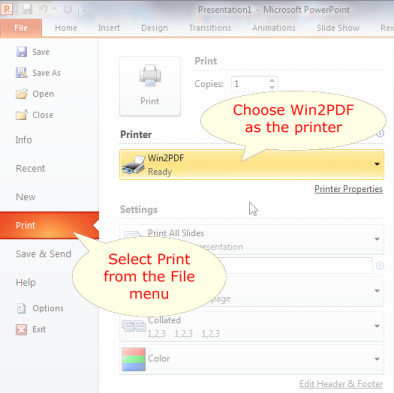Switch to the Animations ribbon tab

pyautogui.click(x=274, y=28)
